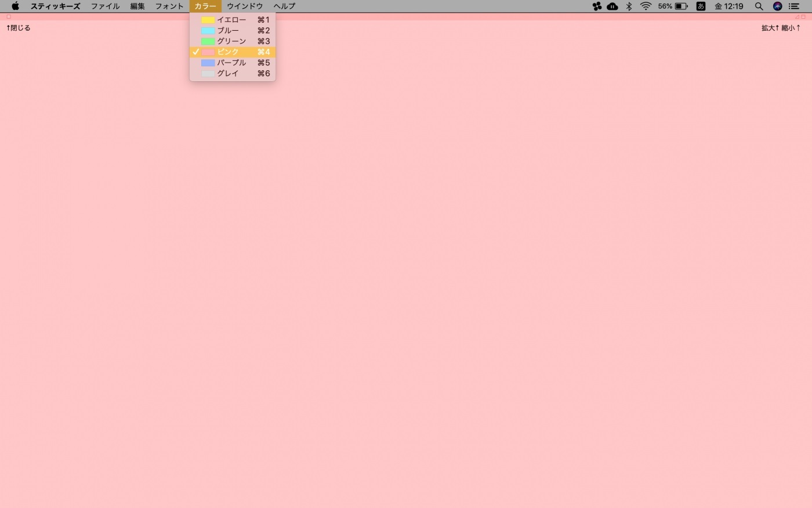812x508 pixels.
Task: Open the Wi-Fi status menu
Action: [646, 6]
